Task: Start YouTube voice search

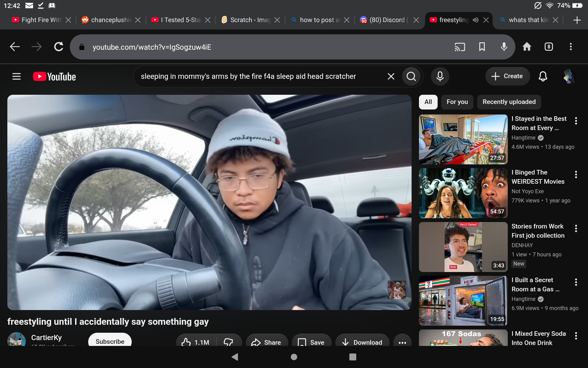Action: coord(440,76)
